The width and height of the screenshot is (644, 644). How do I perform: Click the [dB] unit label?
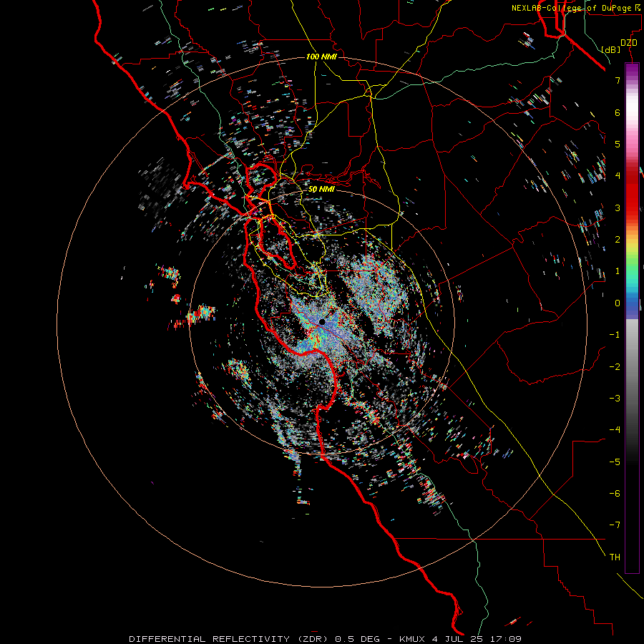coord(611,49)
